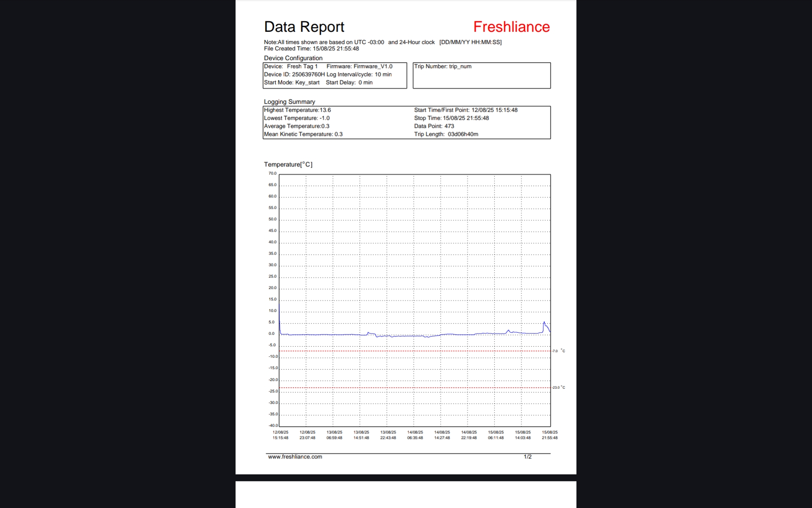Click the Data Point 473 entry
This screenshot has width=812, height=508.
[434, 126]
